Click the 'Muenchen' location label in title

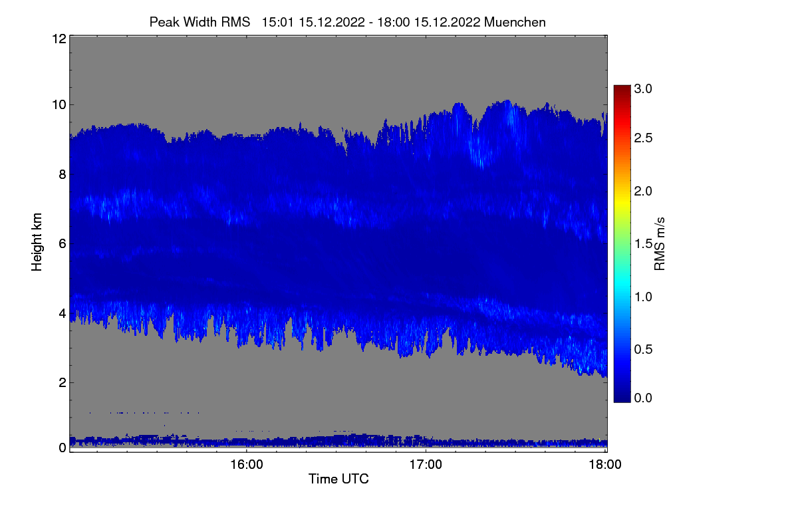click(x=515, y=22)
